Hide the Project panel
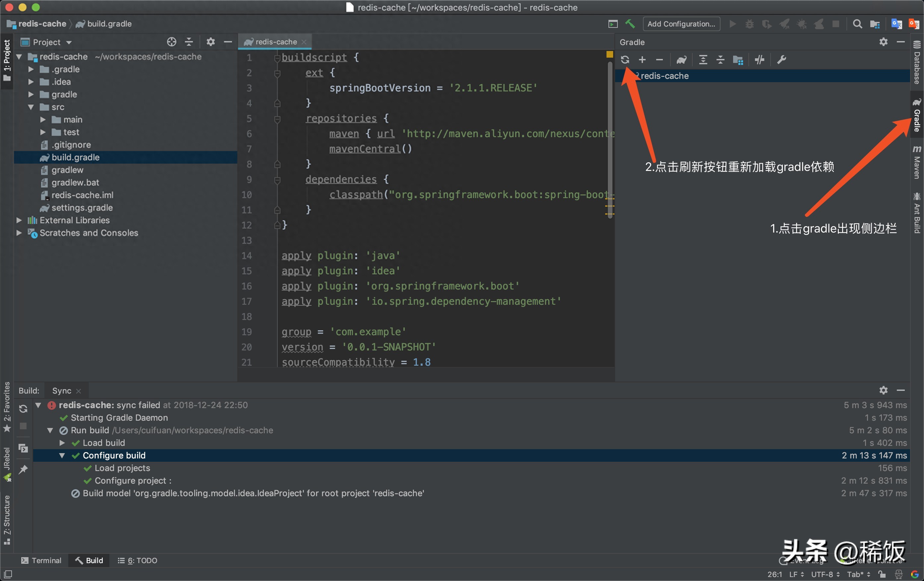Viewport: 924px width, 581px height. point(228,42)
